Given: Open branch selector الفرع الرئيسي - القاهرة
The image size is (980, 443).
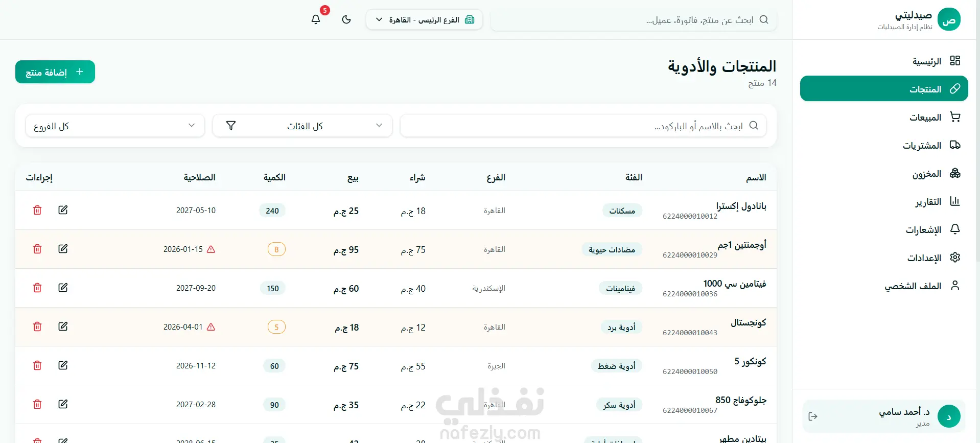Looking at the screenshot, I should pos(424,19).
